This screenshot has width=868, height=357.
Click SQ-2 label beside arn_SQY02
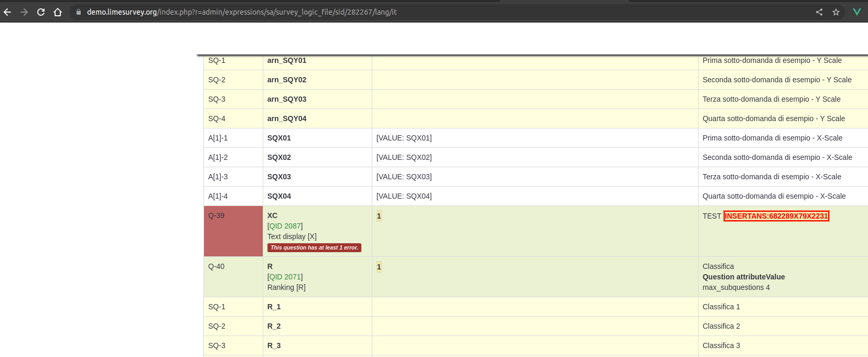point(217,80)
